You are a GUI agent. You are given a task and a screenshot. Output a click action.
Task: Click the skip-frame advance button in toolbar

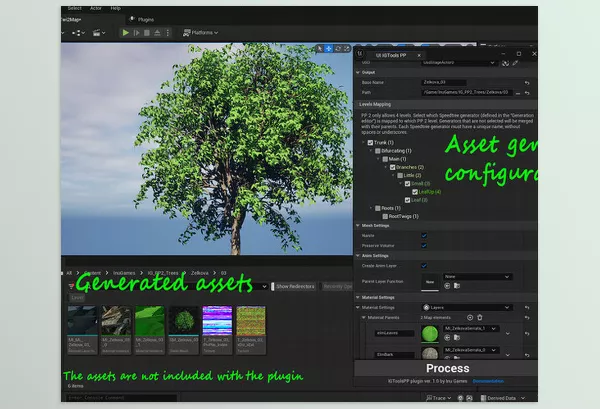pyautogui.click(x=136, y=33)
